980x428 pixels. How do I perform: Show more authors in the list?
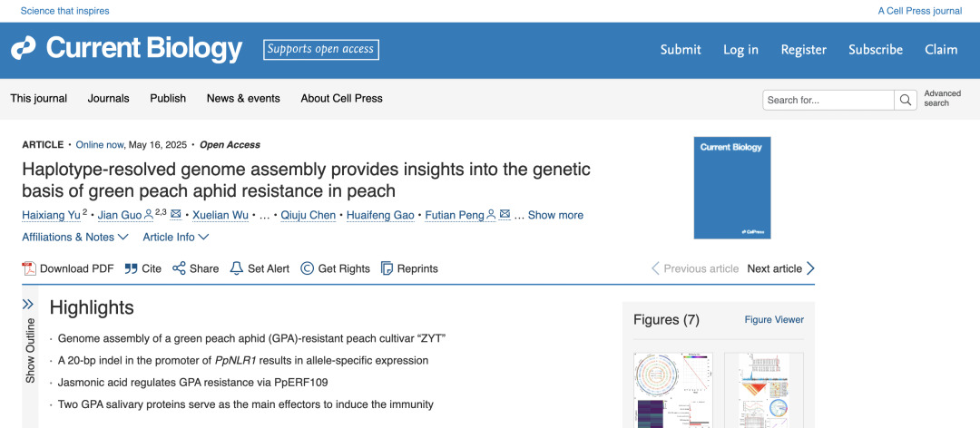[x=555, y=215]
